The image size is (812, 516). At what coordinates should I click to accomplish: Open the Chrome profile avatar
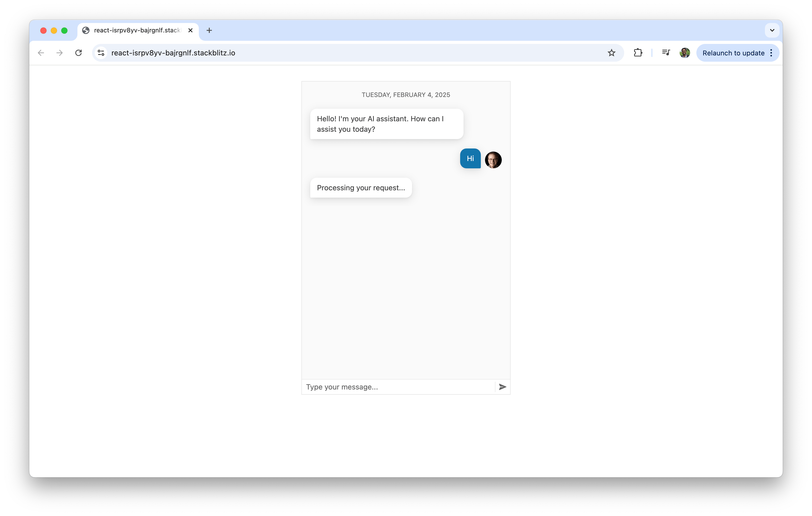[685, 53]
